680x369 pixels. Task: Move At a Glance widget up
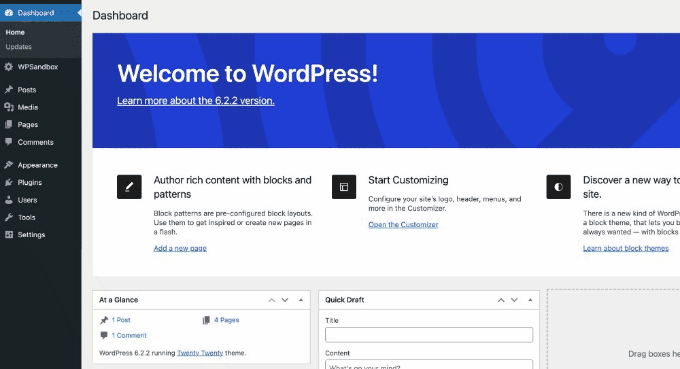coord(271,300)
